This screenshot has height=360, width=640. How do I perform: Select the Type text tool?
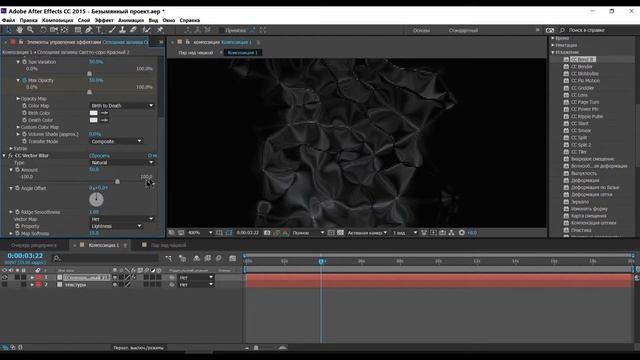click(x=99, y=30)
